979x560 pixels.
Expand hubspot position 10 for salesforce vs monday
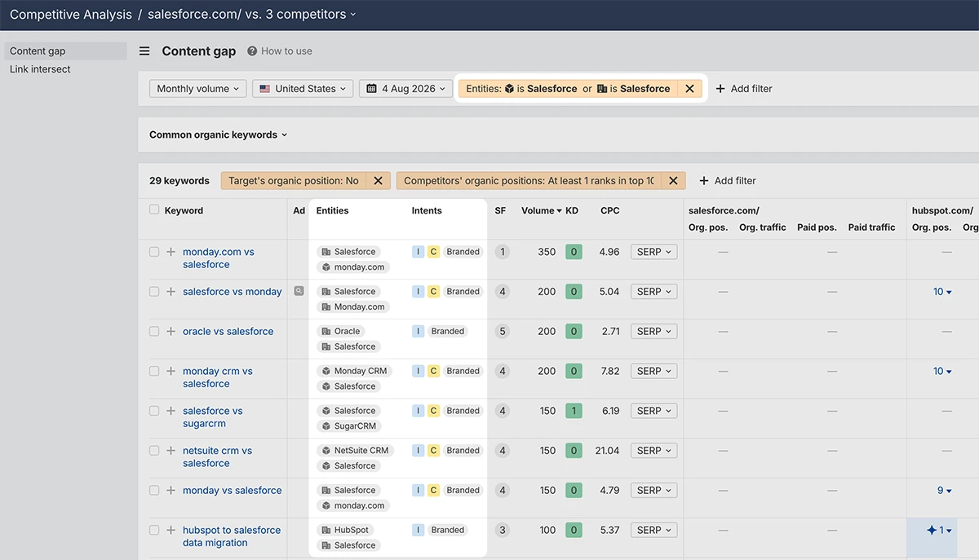click(x=942, y=292)
